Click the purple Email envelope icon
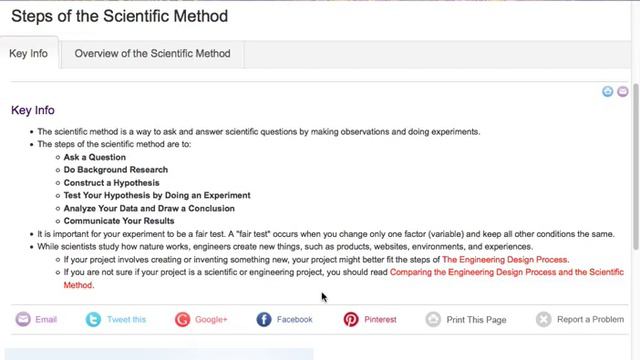 click(x=23, y=319)
